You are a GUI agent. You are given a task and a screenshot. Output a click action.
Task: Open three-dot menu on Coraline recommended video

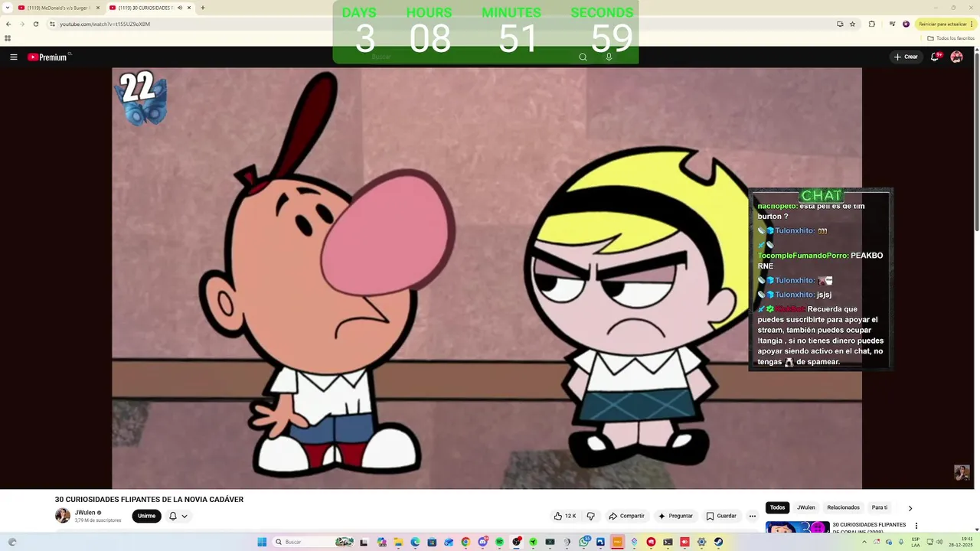[916, 527]
